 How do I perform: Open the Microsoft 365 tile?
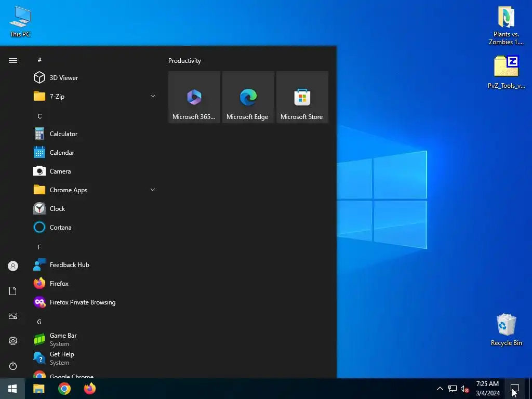pos(194,97)
